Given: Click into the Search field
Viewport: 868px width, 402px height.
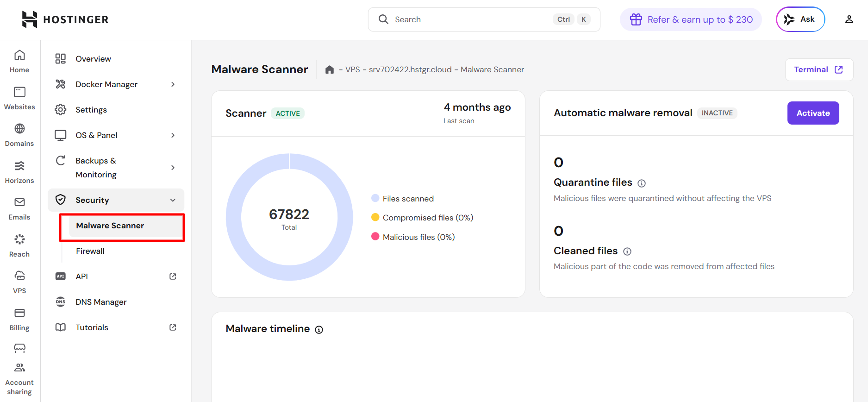Looking at the screenshot, I should 484,19.
